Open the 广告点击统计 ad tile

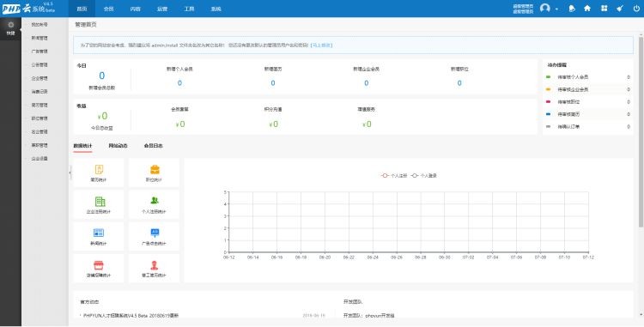155,236
